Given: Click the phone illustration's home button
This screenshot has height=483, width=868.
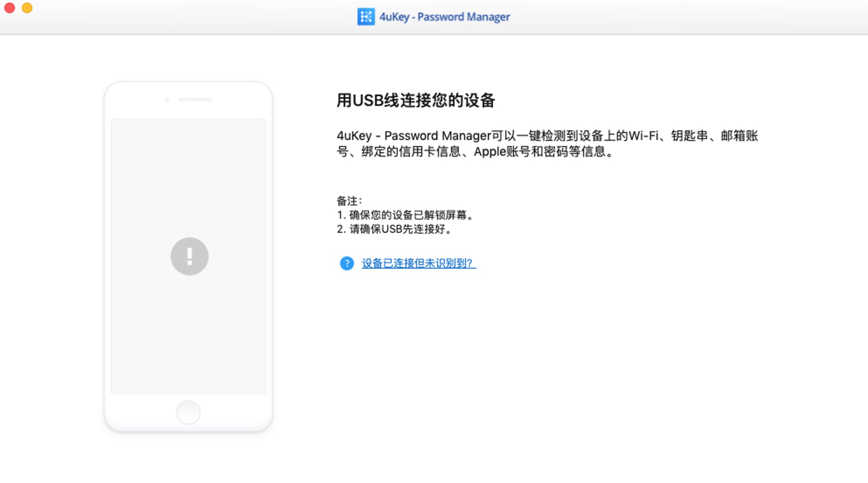Looking at the screenshot, I should tap(188, 413).
